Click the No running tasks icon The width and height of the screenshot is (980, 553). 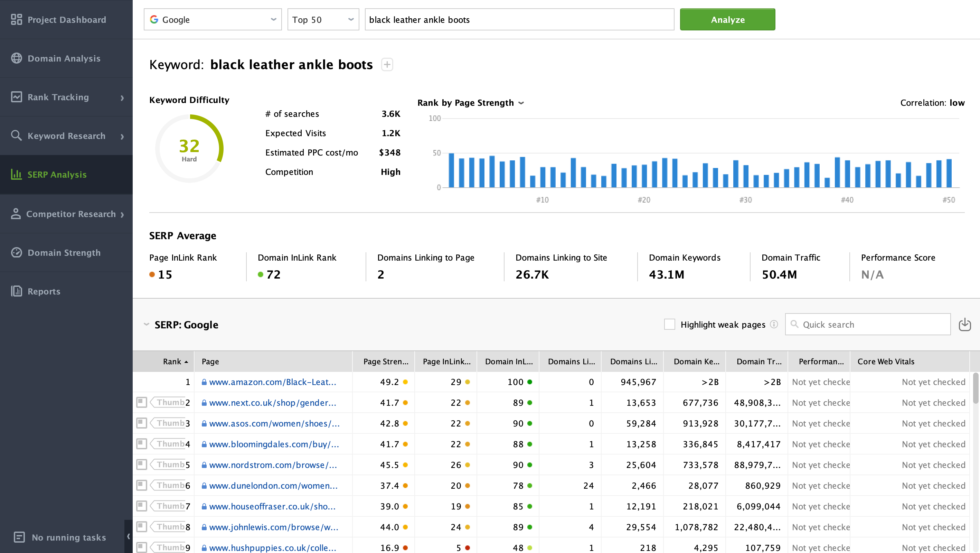click(19, 537)
